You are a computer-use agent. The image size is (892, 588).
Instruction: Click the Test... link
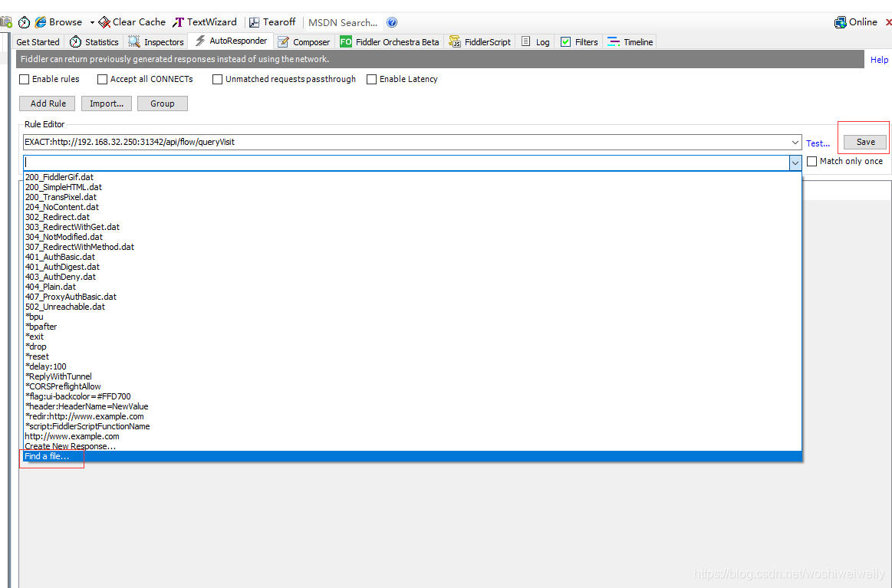[818, 143]
